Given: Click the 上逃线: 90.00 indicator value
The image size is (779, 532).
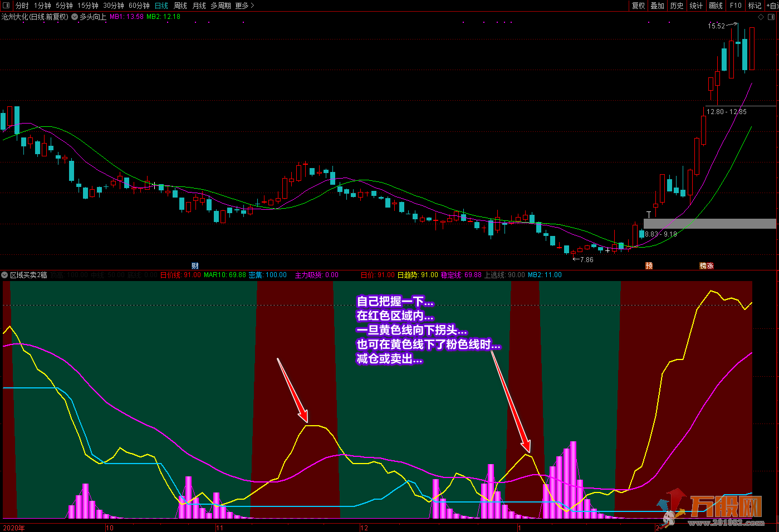Looking at the screenshot, I should click(x=504, y=275).
